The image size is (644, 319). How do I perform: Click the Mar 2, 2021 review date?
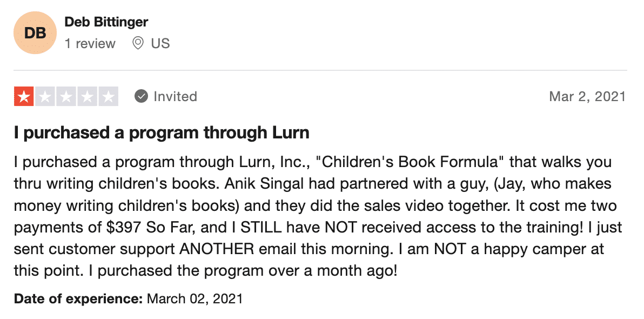tap(587, 97)
